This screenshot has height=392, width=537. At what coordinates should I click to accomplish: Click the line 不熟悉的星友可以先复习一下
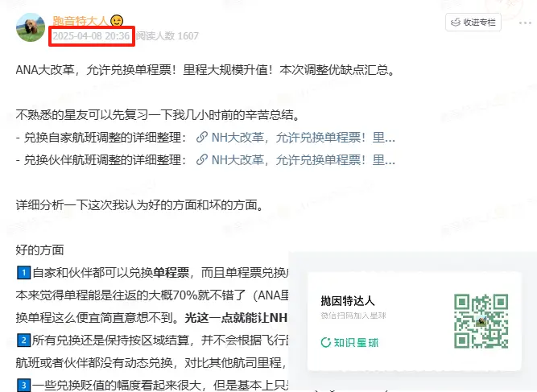click(159, 115)
